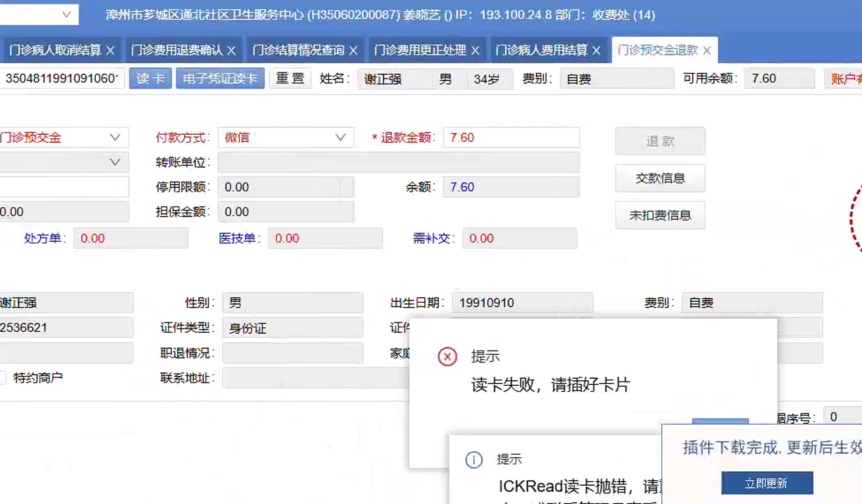Switch to 门诊结算情况查询 tab
The image size is (862, 504).
coord(298,50)
